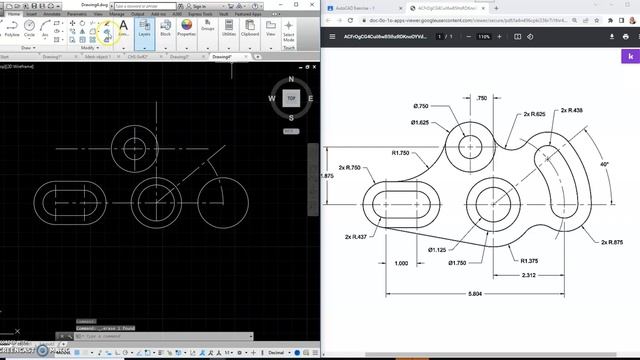Expand the Draw panel dropdown
Image resolution: width=640 pixels, height=360 pixels.
click(x=28, y=48)
